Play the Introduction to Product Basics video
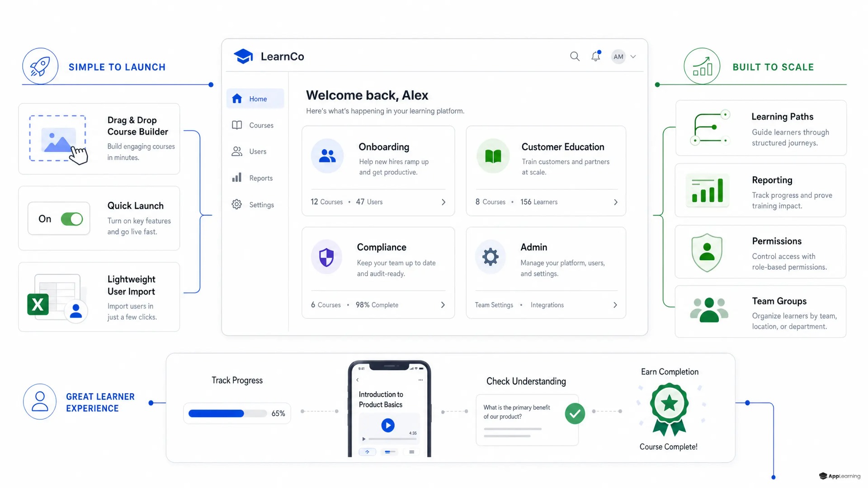The width and height of the screenshot is (868, 488). [x=388, y=425]
